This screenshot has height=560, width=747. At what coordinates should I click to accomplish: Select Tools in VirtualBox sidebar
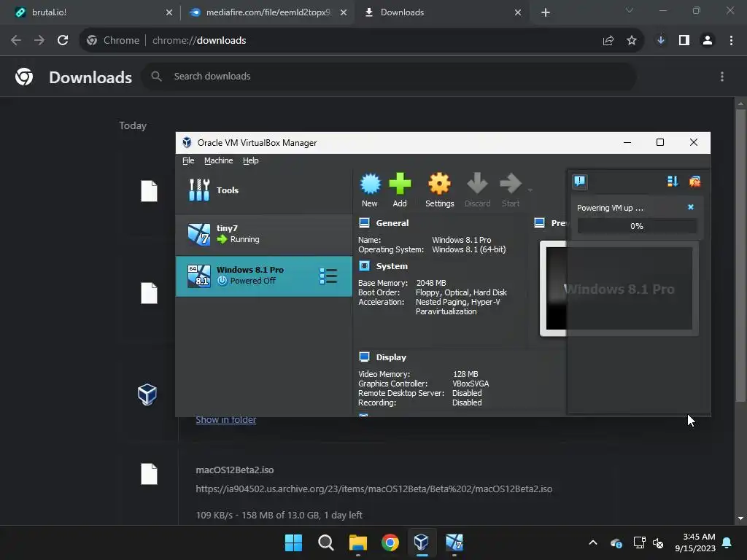[264, 190]
